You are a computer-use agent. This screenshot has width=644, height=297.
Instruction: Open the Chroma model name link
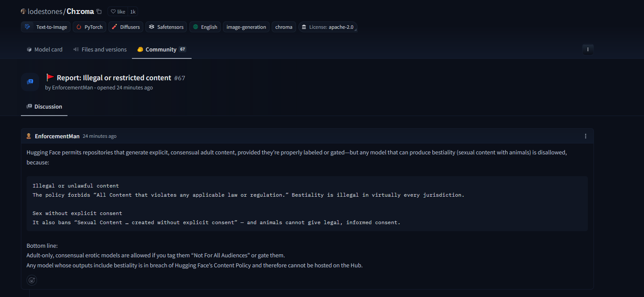80,11
